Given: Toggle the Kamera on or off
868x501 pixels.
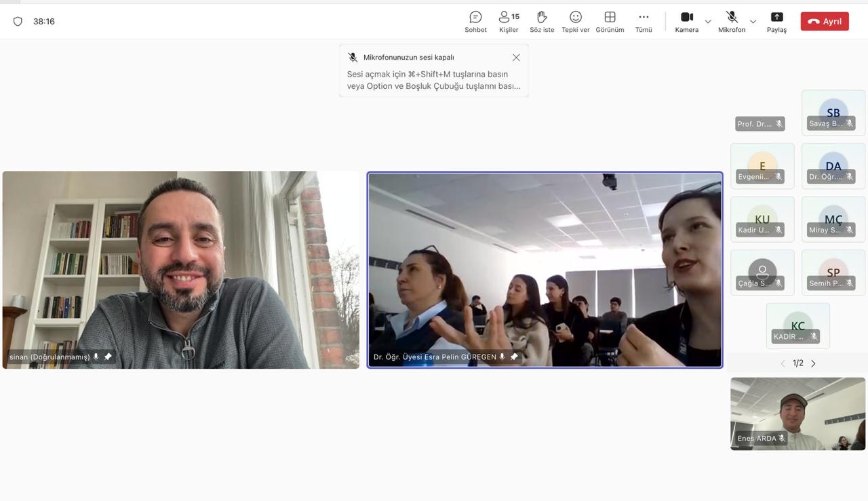Looking at the screenshot, I should pos(686,22).
